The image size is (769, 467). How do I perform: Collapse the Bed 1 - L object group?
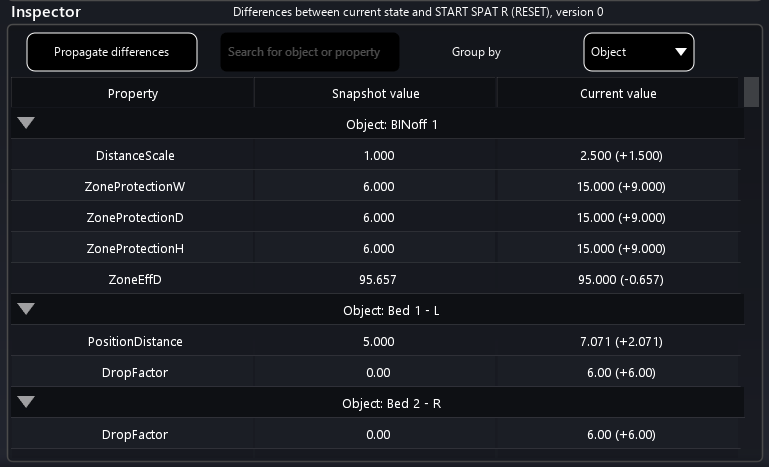26,310
